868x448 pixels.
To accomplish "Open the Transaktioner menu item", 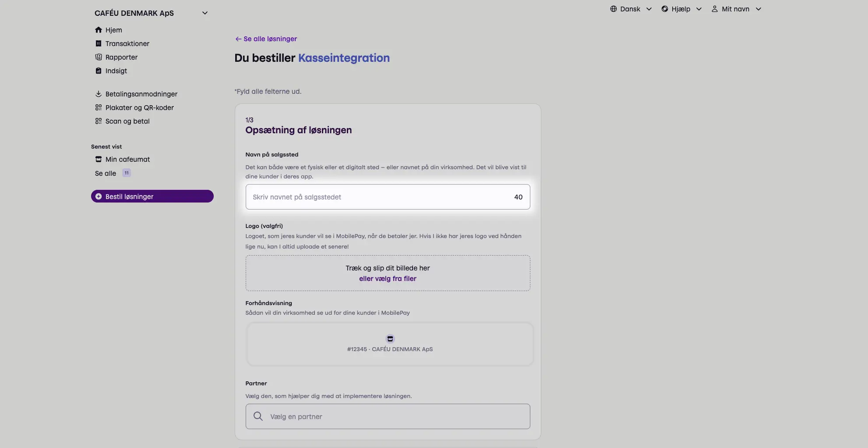I will point(127,43).
